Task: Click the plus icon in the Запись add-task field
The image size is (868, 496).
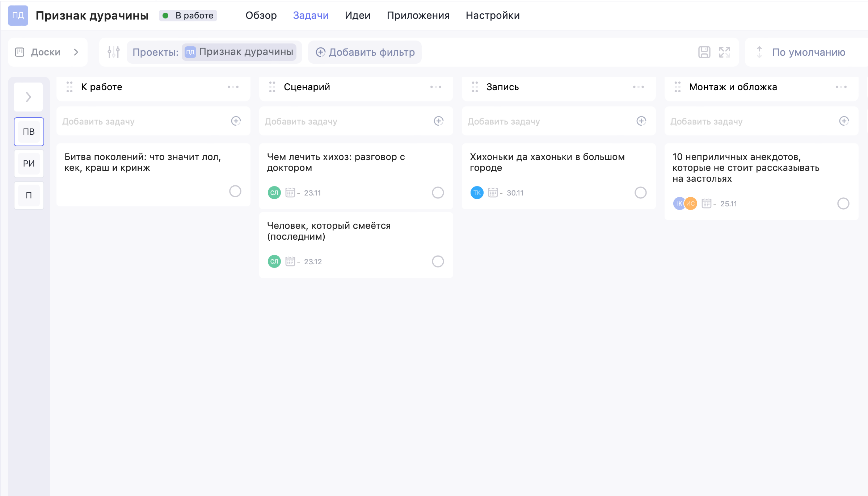Action: pyautogui.click(x=641, y=121)
